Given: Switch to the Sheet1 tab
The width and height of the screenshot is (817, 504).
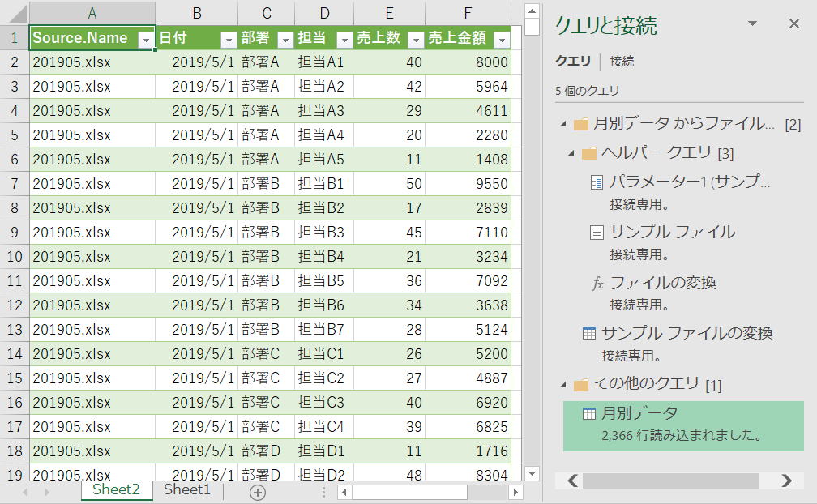Looking at the screenshot, I should pos(186,489).
